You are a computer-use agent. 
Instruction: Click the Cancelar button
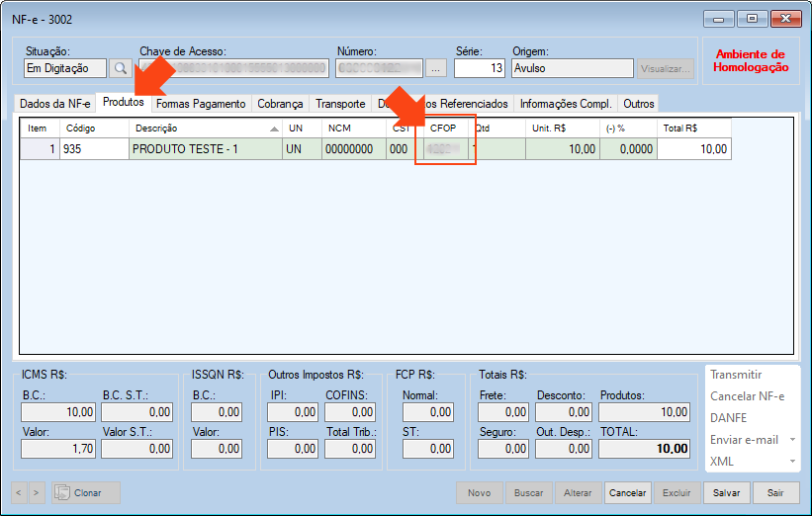click(627, 492)
